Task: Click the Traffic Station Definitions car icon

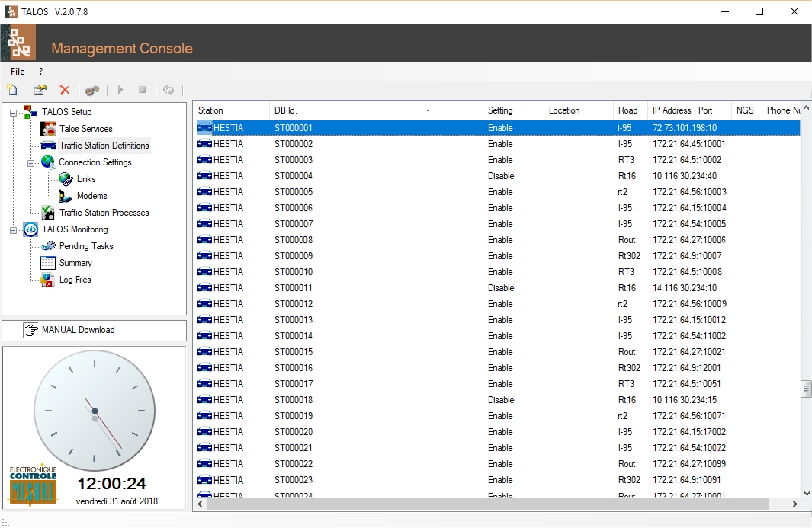Action: tap(48, 146)
